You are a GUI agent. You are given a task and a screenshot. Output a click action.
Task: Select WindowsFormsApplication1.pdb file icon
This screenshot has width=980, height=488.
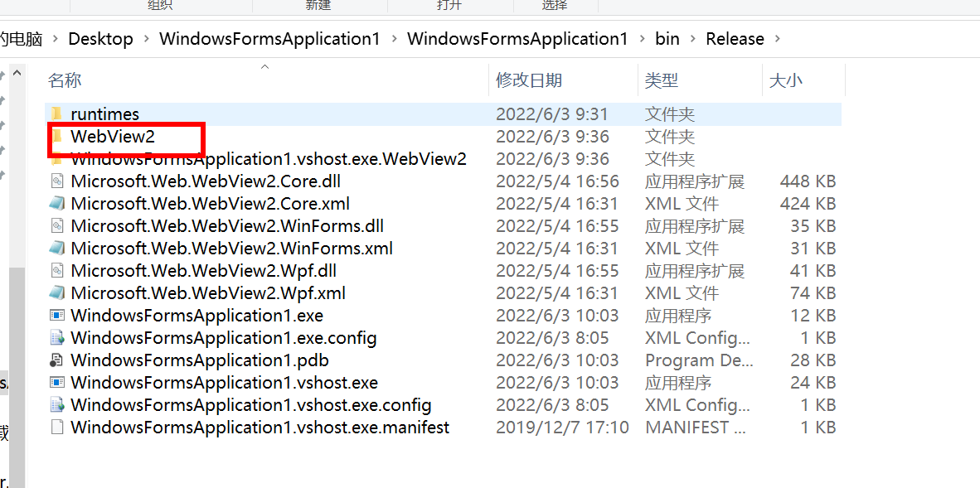click(57, 360)
